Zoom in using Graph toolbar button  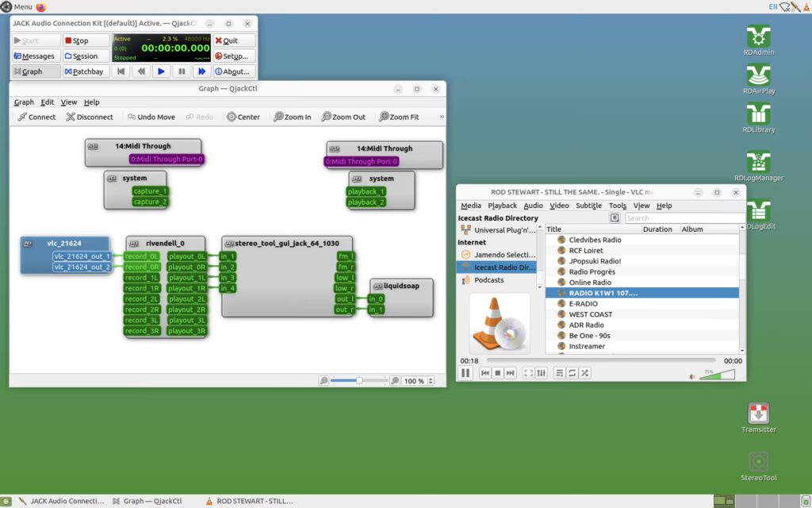292,117
